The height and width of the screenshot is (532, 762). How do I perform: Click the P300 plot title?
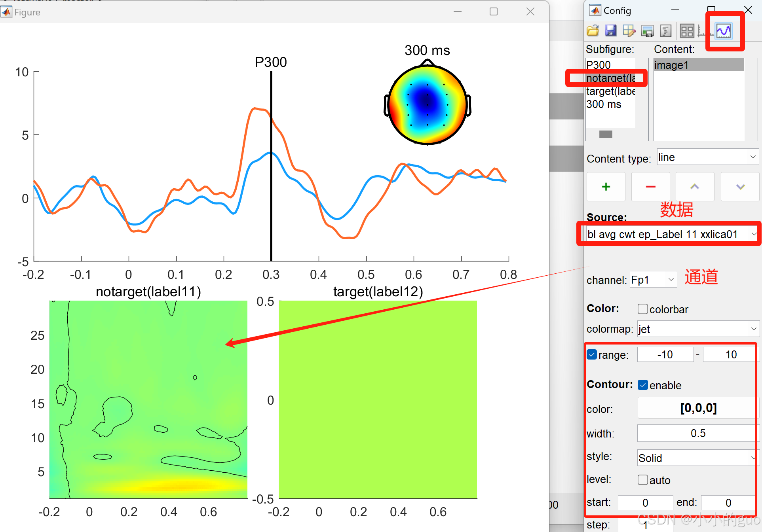(271, 62)
